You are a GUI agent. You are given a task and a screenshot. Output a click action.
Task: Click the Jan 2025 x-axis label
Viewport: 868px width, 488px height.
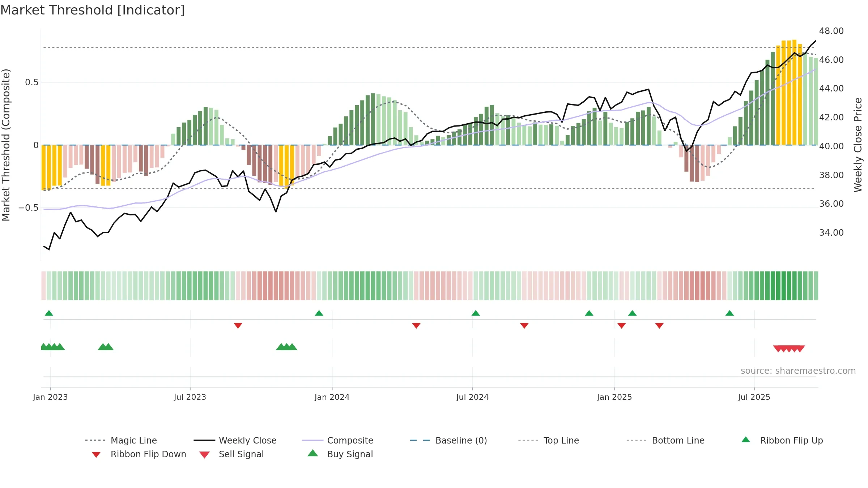point(614,397)
